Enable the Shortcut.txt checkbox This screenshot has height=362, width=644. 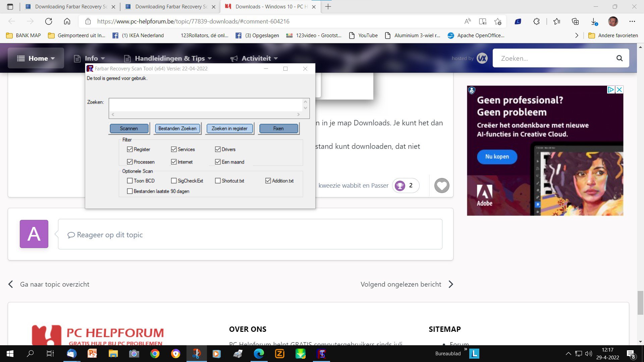coord(218,181)
